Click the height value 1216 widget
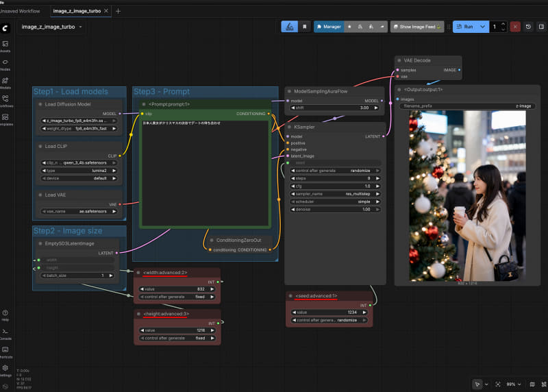 [177, 330]
